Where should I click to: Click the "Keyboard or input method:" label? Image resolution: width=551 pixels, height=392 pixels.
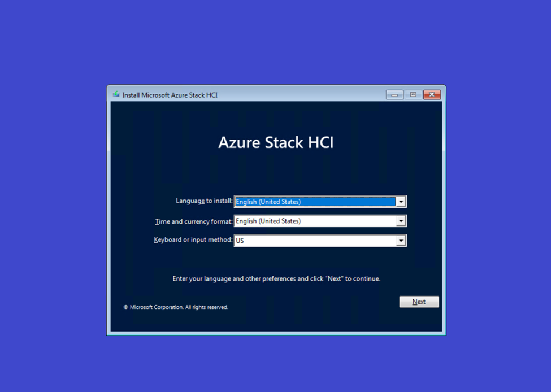tap(193, 240)
